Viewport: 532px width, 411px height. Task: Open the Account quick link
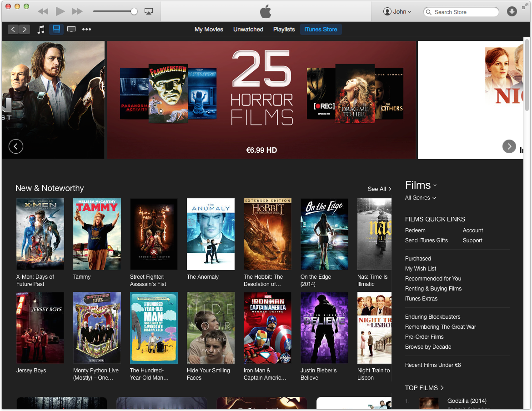pos(472,230)
